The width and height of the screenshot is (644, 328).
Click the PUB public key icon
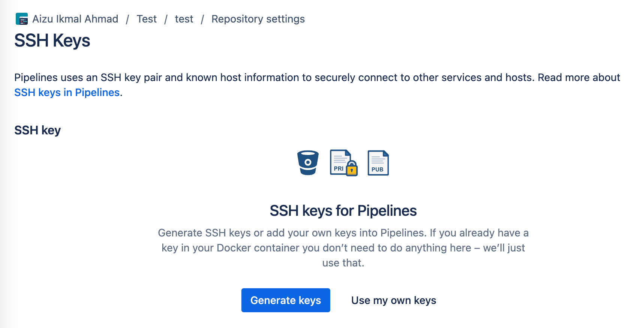(378, 162)
